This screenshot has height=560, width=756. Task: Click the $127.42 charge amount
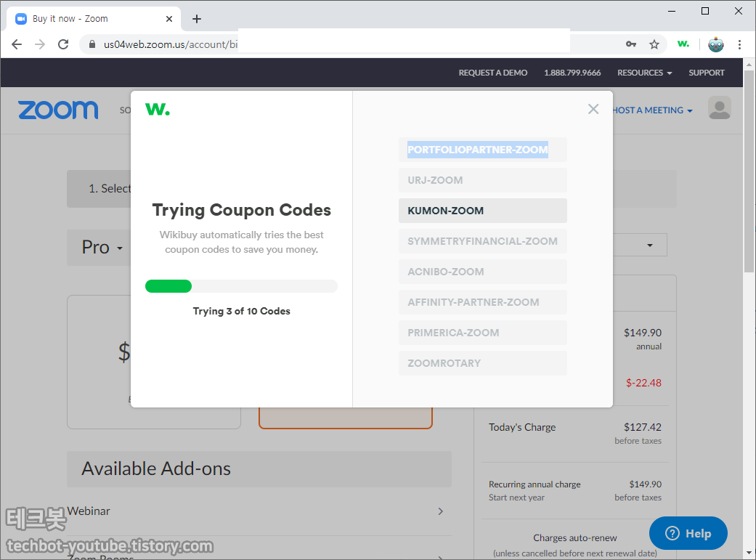click(642, 427)
